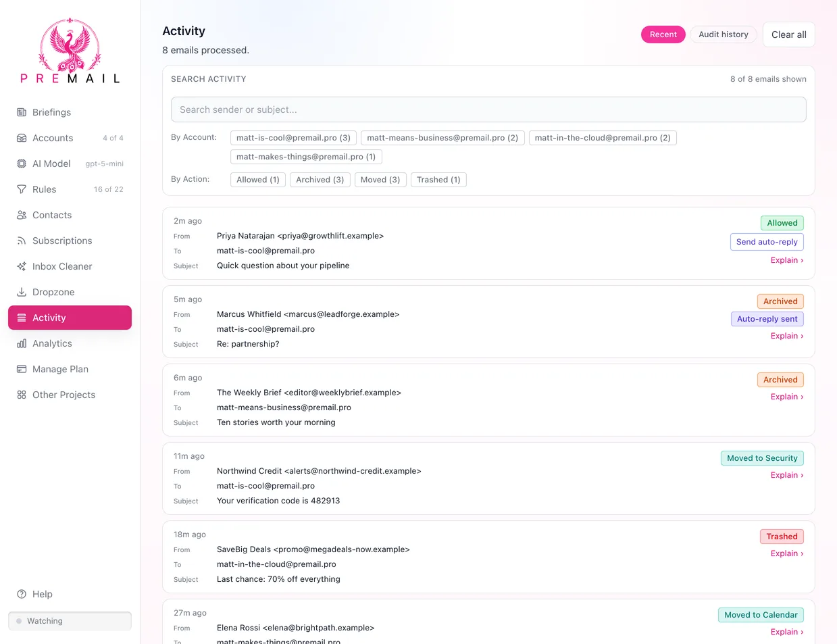Expand Explain for the SaveBig Deals email

click(x=787, y=553)
